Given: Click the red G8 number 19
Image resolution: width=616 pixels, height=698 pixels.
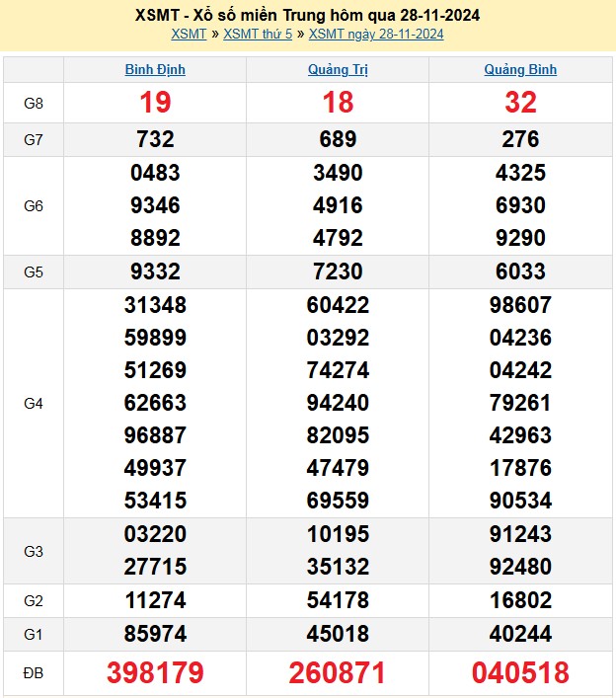Looking at the screenshot, I should point(155,103).
